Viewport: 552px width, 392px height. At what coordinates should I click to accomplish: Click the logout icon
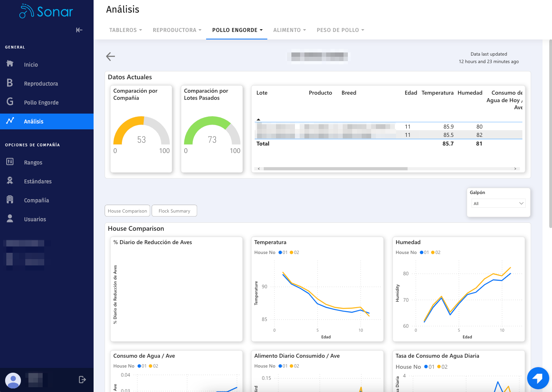coord(82,380)
